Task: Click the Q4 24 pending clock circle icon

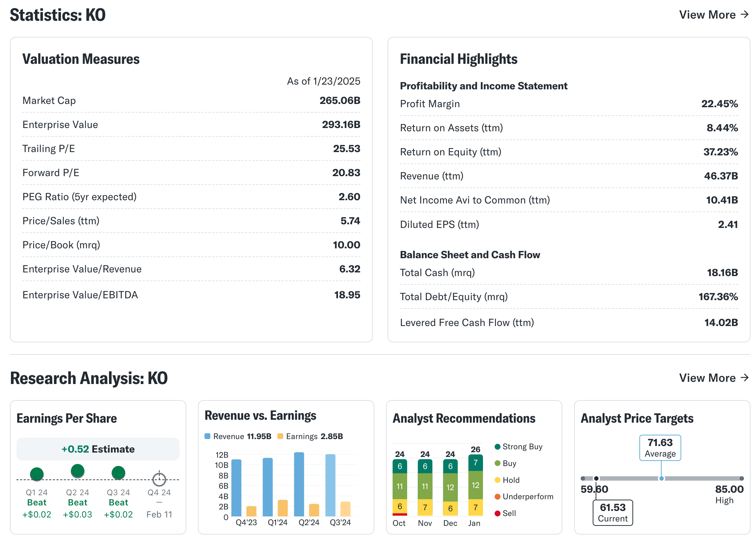Action: 159,479
